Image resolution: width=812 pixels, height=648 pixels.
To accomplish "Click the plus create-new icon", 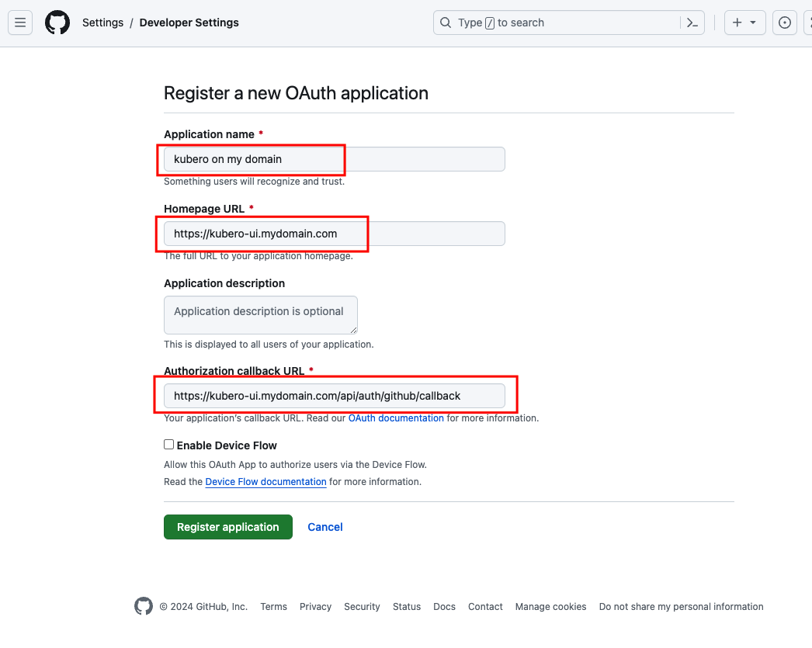I will tap(737, 23).
